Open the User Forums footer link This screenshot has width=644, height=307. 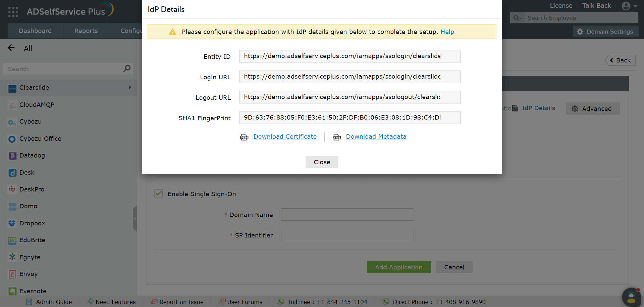pyautogui.click(x=245, y=302)
